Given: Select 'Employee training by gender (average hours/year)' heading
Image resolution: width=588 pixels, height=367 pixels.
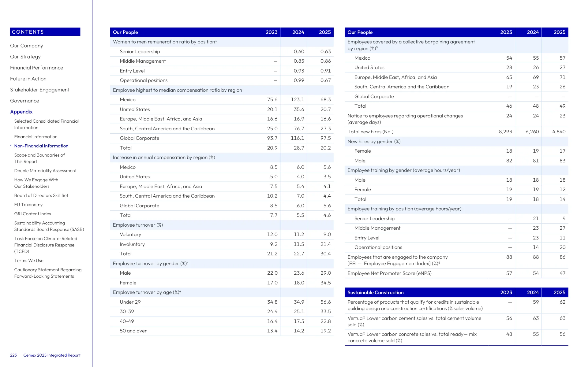Looking at the screenshot, I should pyautogui.click(x=404, y=170).
